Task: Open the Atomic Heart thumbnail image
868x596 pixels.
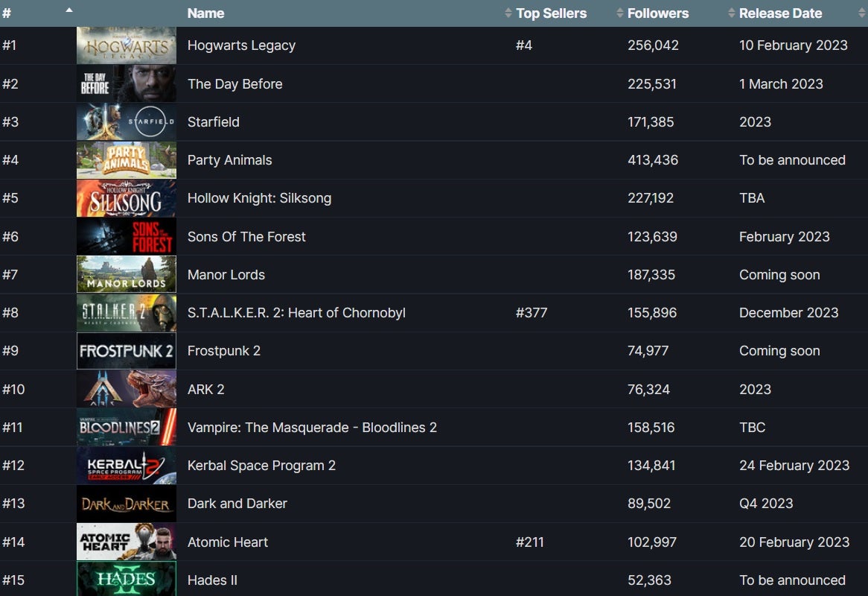Action: (x=127, y=542)
